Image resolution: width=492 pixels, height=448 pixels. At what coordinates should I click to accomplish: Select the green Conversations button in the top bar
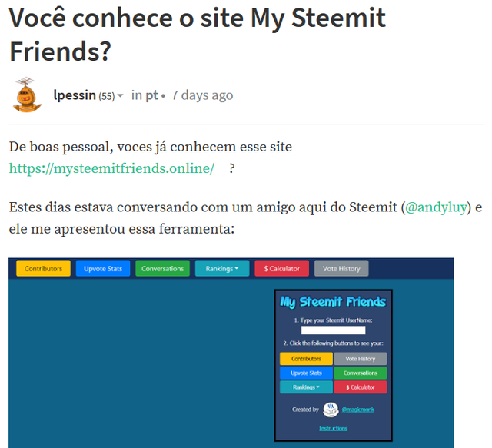coord(162,268)
